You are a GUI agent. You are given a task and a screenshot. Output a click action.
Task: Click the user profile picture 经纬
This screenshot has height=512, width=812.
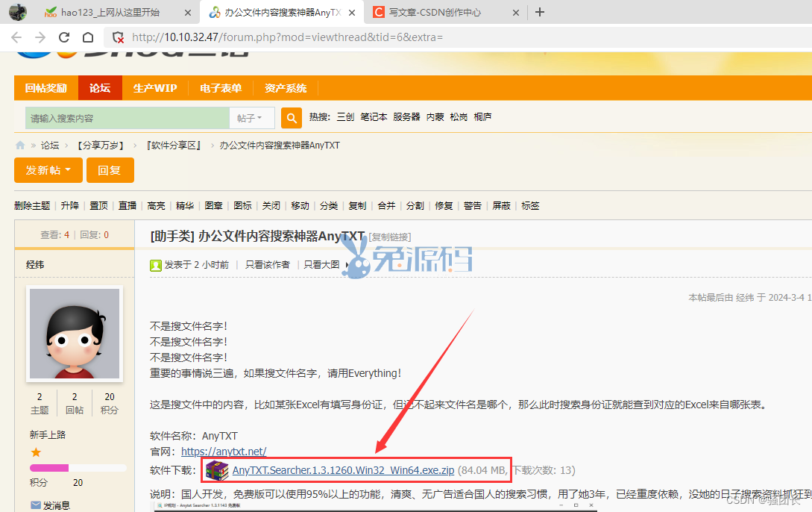75,334
